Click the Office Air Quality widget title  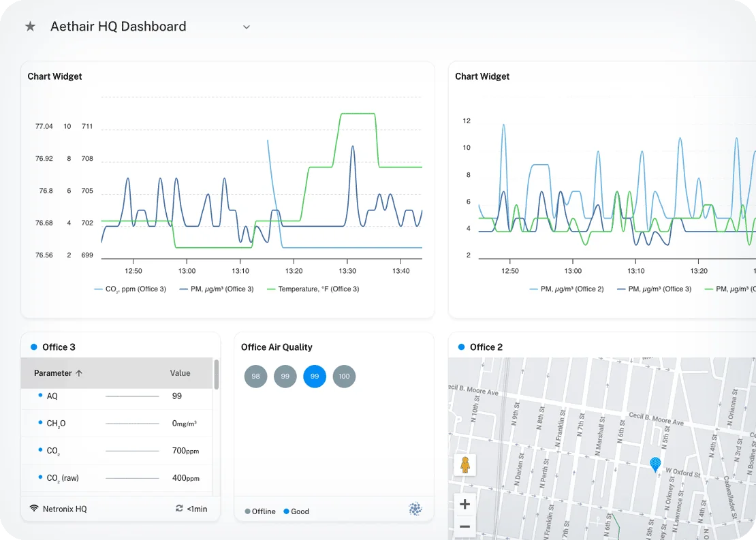click(x=277, y=347)
